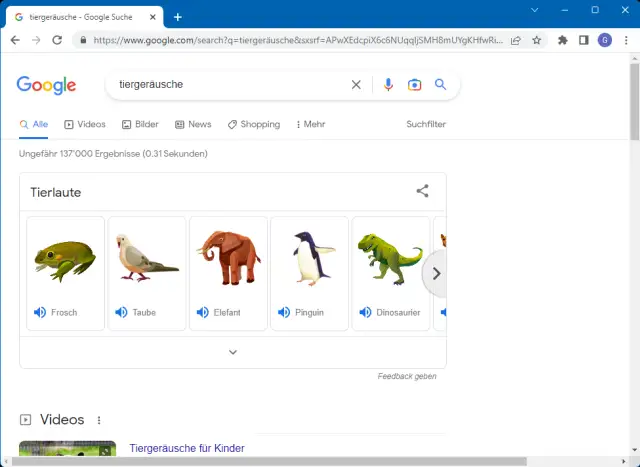Open the profile avatar G
Image resolution: width=640 pixels, height=467 pixels.
click(605, 40)
